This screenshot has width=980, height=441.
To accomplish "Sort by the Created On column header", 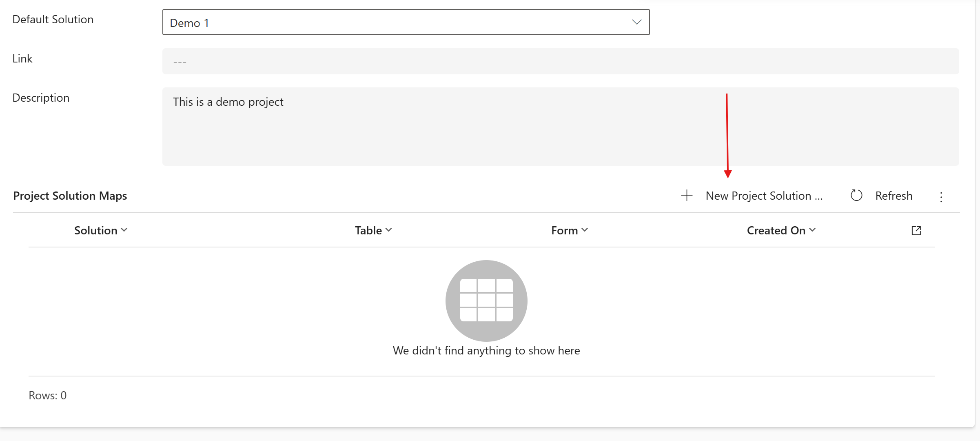I will [776, 230].
